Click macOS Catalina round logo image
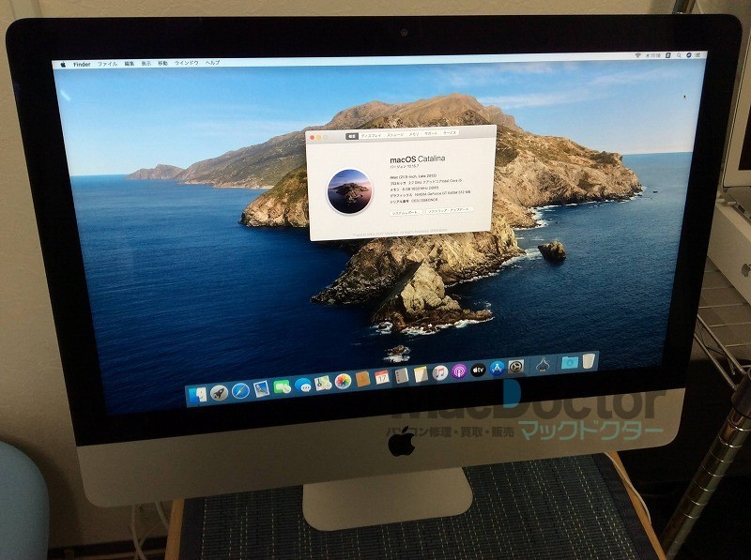Image resolution: width=751 pixels, height=560 pixels. (x=349, y=191)
